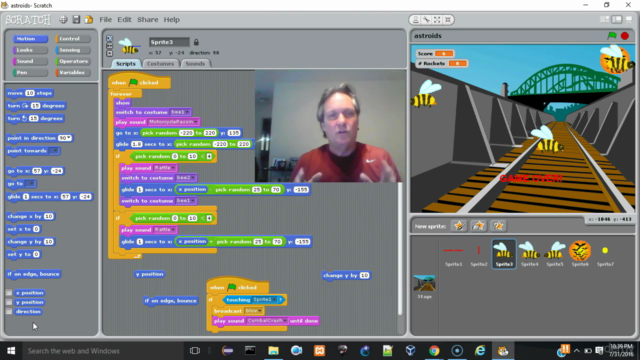Select the Sensing block category
This screenshot has height=360, width=640.
tap(73, 50)
